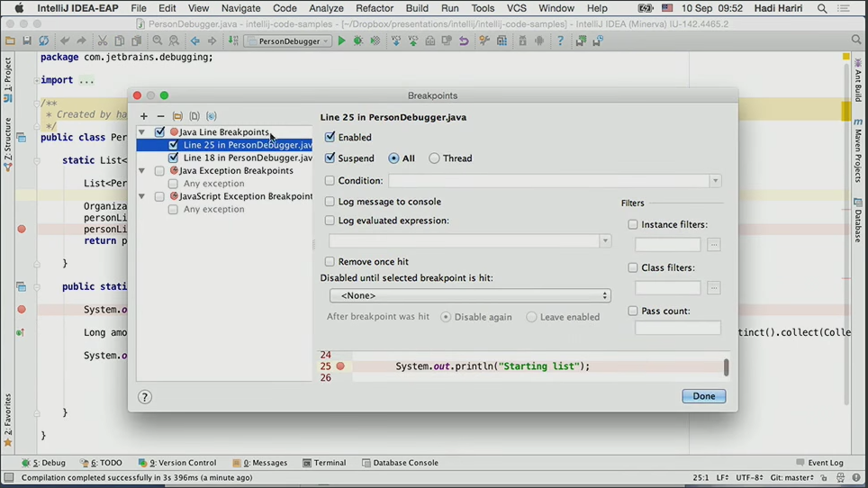Enable the Condition checkbox
868x488 pixels.
point(330,180)
